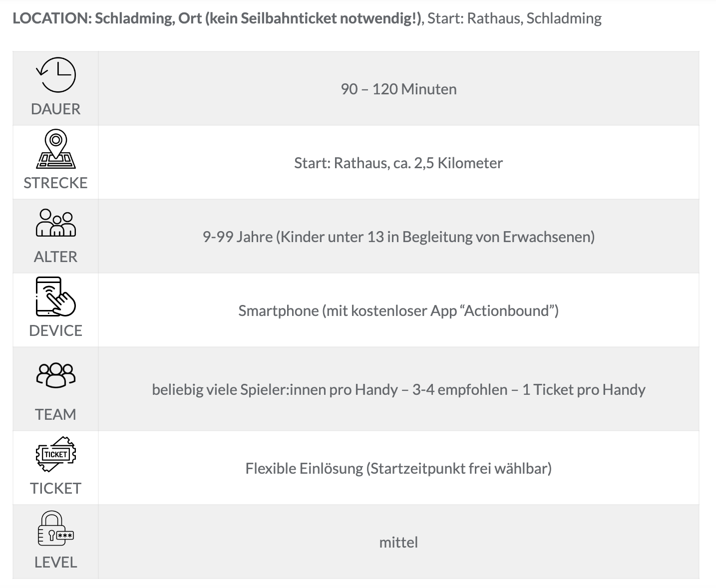Click the TEAM label
The height and width of the screenshot is (588, 716).
tap(56, 414)
